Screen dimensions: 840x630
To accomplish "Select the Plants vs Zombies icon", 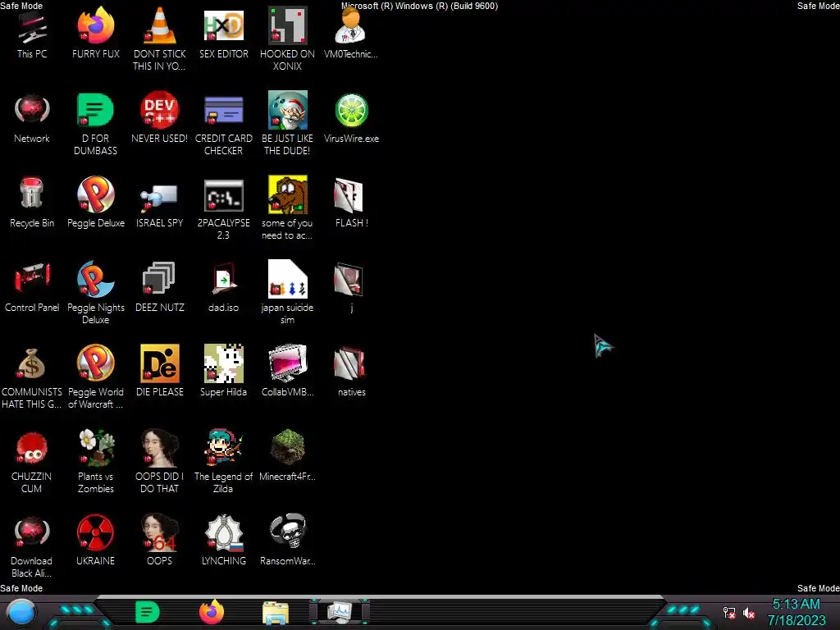I will pyautogui.click(x=97, y=447).
